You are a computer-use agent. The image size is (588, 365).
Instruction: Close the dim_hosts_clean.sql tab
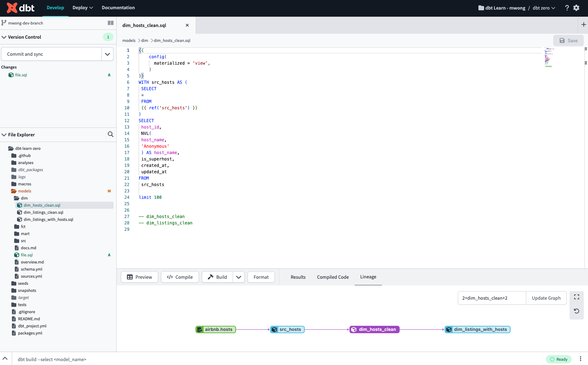[187, 25]
